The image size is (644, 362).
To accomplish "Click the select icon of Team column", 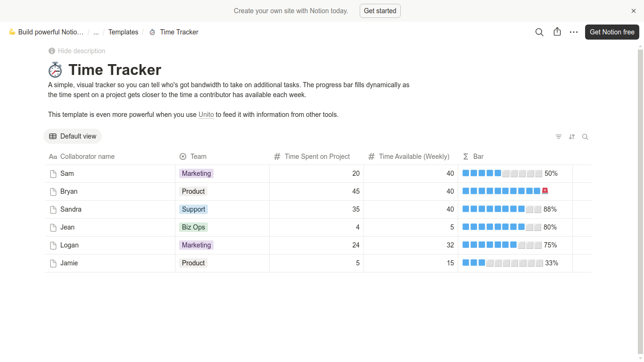I will pos(183,156).
